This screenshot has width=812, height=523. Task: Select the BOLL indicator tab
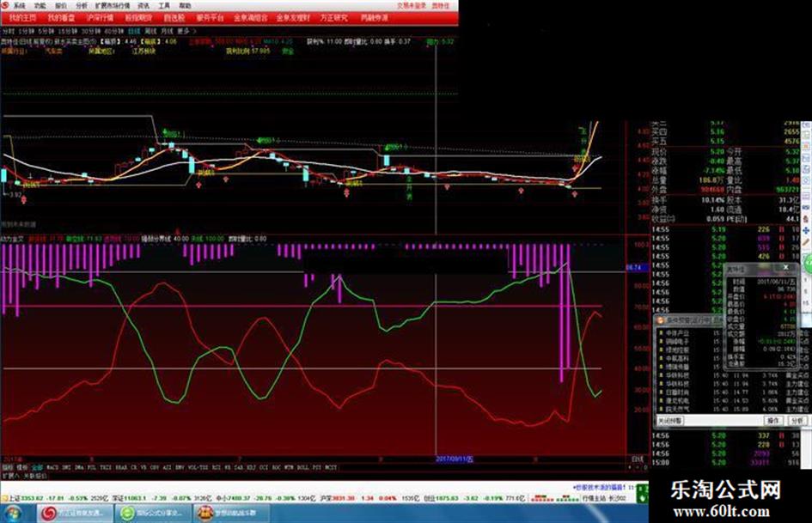pos(303,467)
